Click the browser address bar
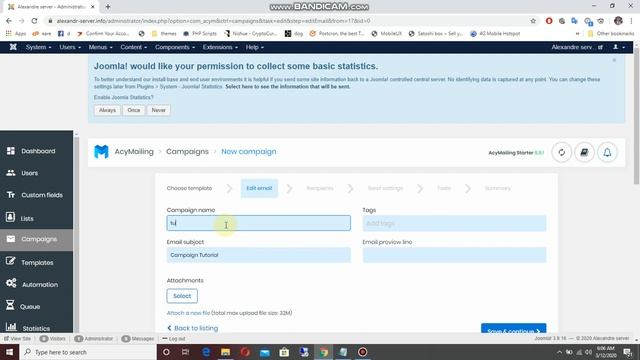This screenshot has width=640, height=360. tap(286, 21)
